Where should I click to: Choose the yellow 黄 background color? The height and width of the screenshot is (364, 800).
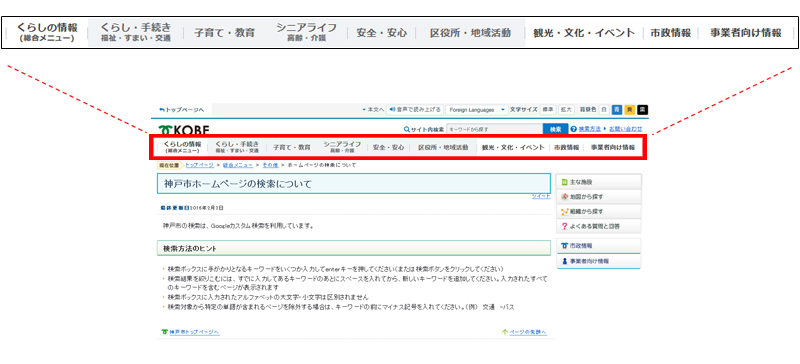(x=630, y=109)
